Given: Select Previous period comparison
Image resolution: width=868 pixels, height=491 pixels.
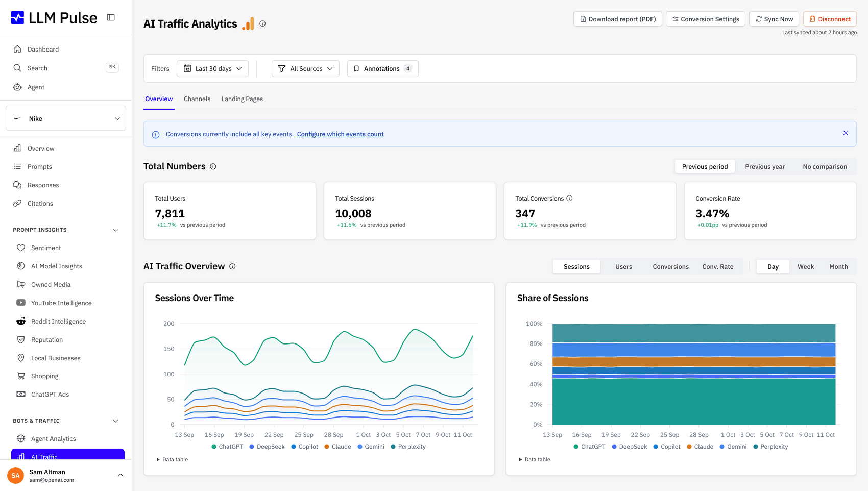Looking at the screenshot, I should point(705,166).
